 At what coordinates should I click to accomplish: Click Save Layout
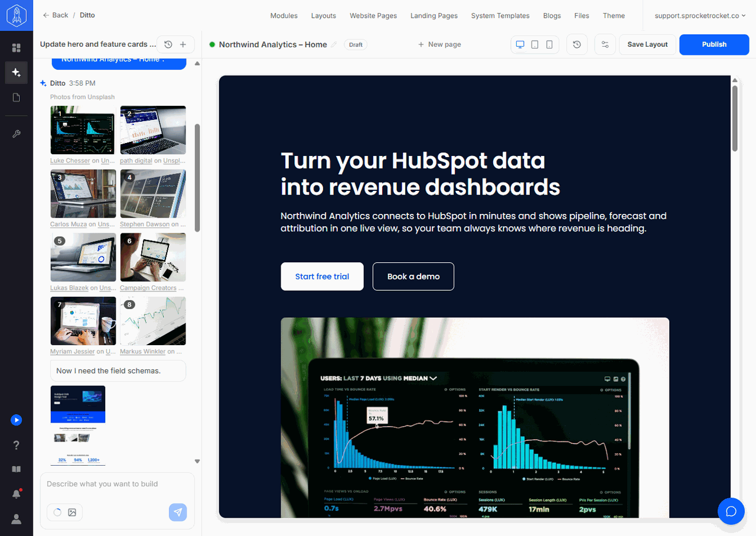647,44
